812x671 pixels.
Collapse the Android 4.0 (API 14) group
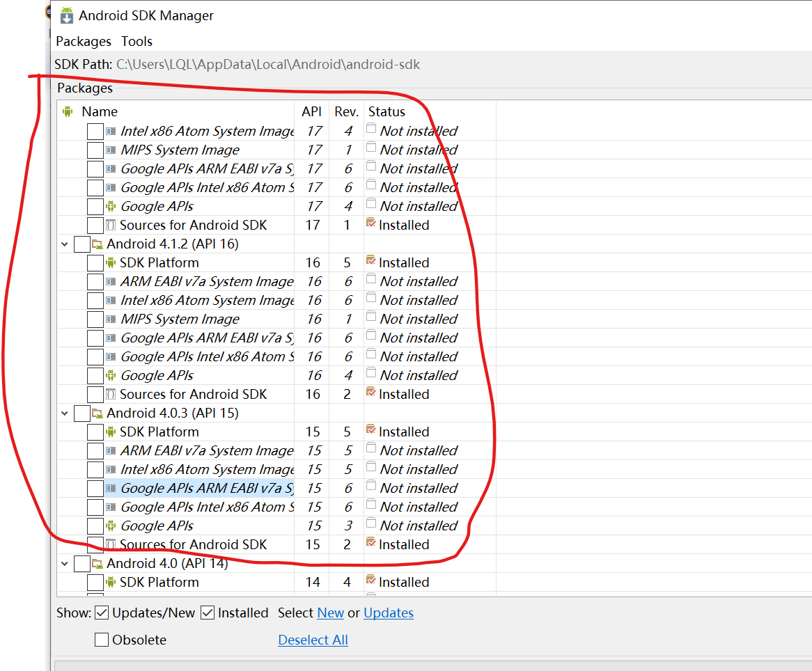65,563
